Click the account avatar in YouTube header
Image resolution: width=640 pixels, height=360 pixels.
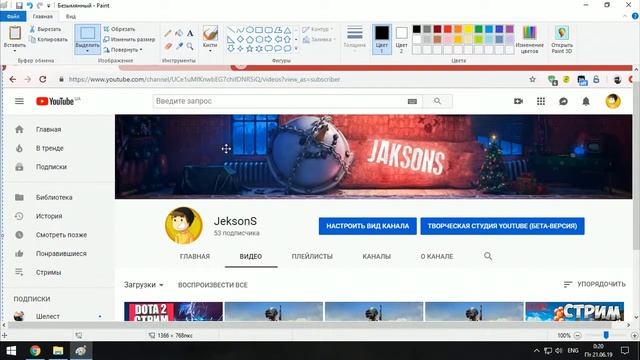613,101
